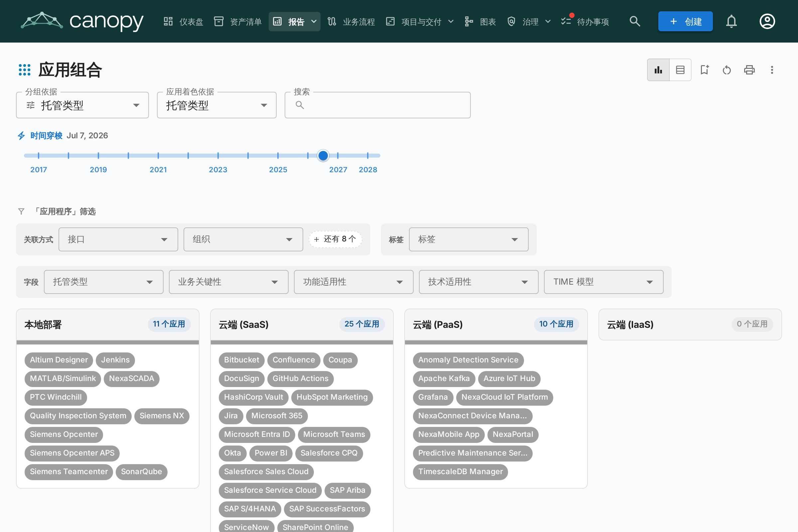Open the 技术适用性 field dropdown

(479, 282)
